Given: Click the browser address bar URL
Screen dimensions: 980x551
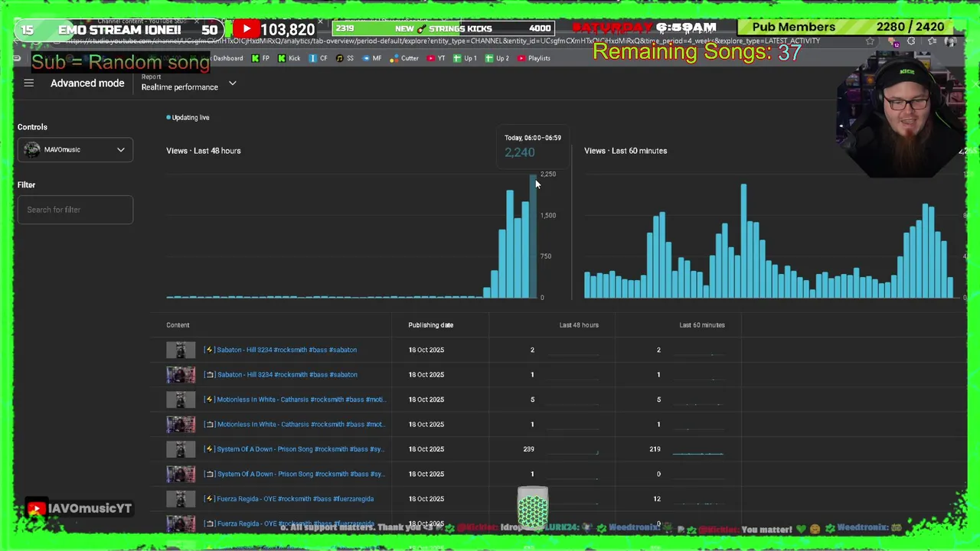Looking at the screenshot, I should pyautogui.click(x=443, y=41).
